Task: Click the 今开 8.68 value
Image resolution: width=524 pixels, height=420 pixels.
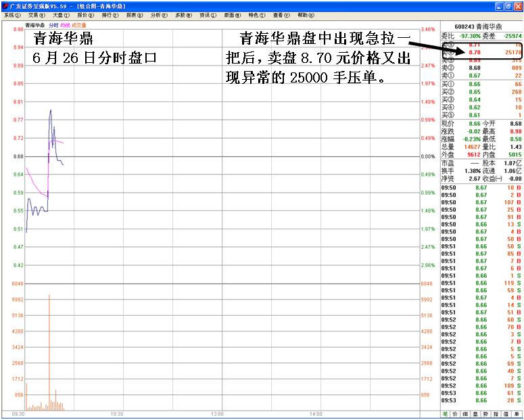Action: click(x=516, y=124)
